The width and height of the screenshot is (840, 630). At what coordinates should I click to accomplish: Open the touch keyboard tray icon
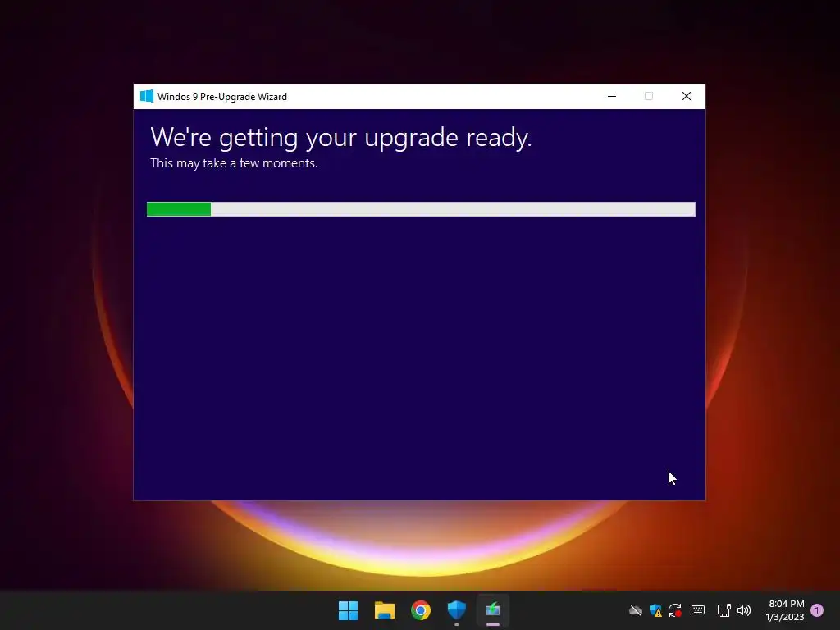click(698, 610)
